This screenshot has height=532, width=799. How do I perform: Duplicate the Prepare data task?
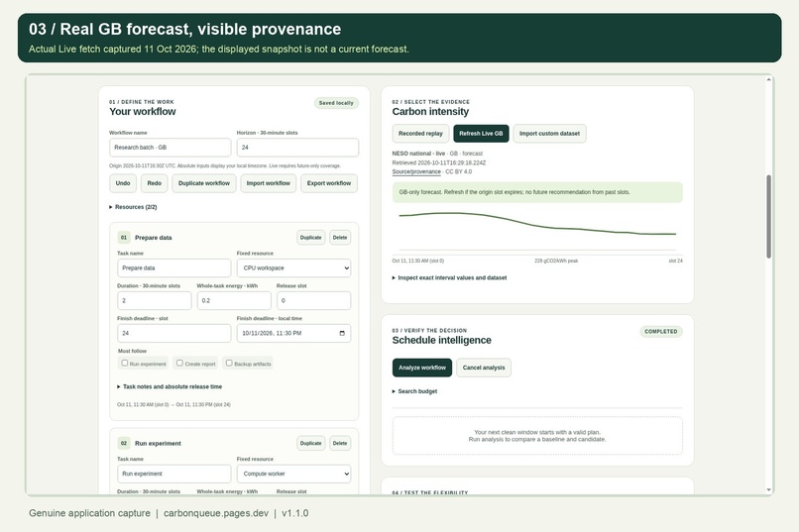click(x=311, y=237)
